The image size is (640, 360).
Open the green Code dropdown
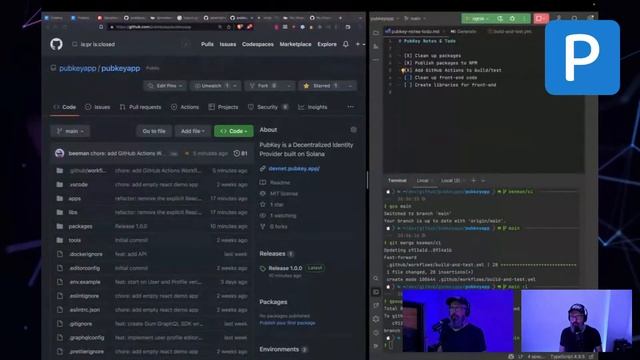pos(233,131)
